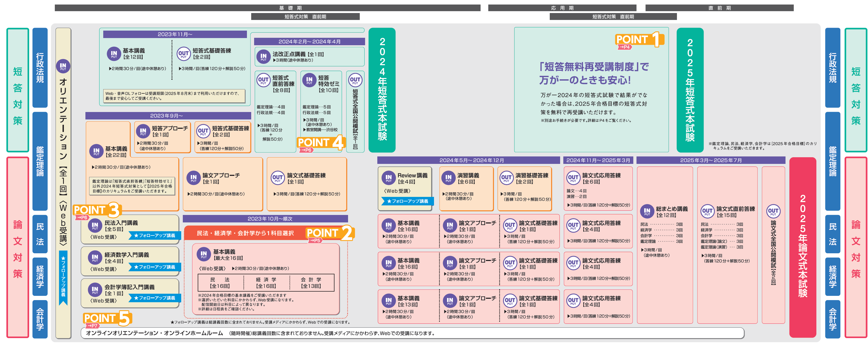Click the フォローアップ講義 label under Review講義
Screen dimensions: 868x344
click(407, 201)
